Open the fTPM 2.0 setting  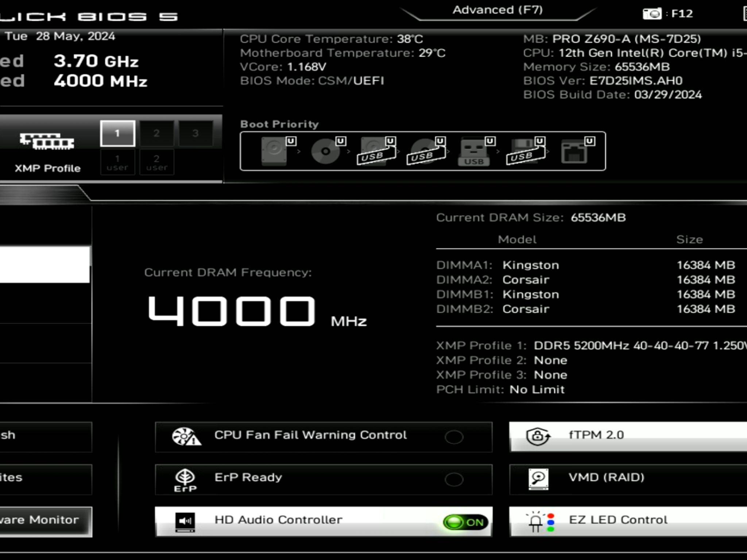[x=628, y=437]
